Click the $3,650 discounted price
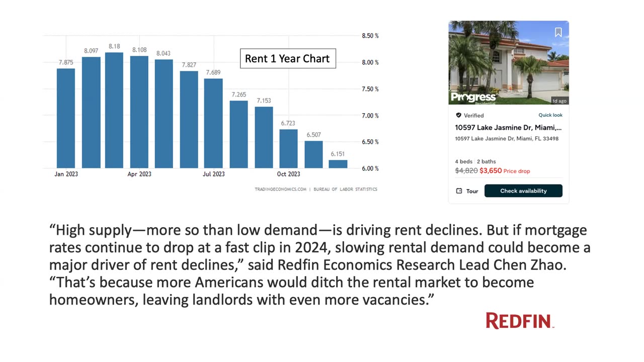 click(491, 171)
